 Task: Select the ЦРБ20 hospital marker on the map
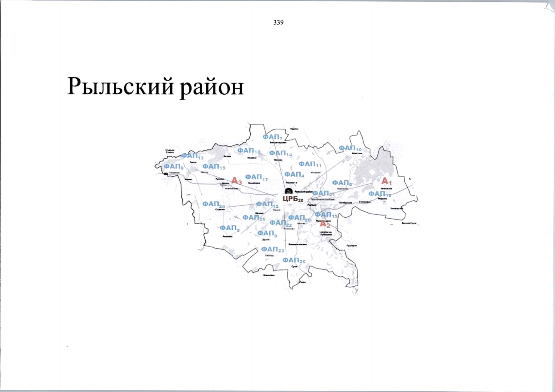(293, 199)
